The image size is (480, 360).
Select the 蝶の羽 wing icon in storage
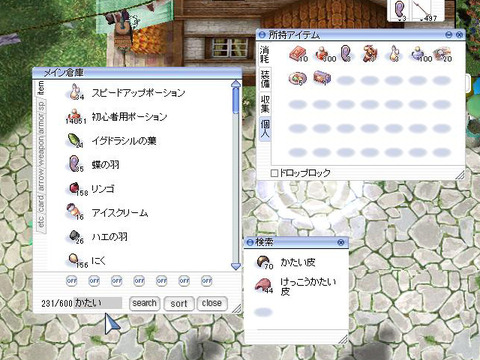(74, 164)
